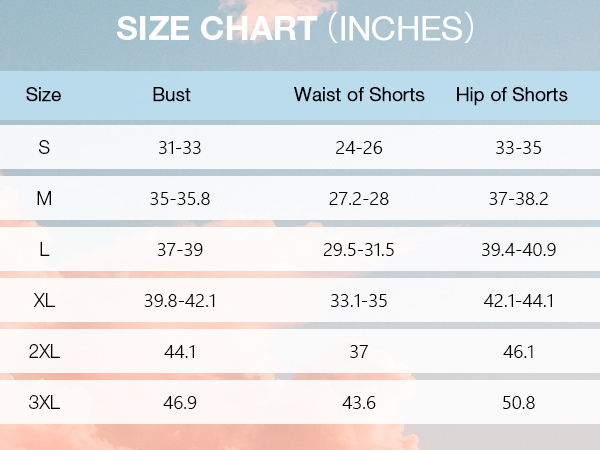Click the 50.8 hip value
The width and height of the screenshot is (600, 450).
pos(518,403)
